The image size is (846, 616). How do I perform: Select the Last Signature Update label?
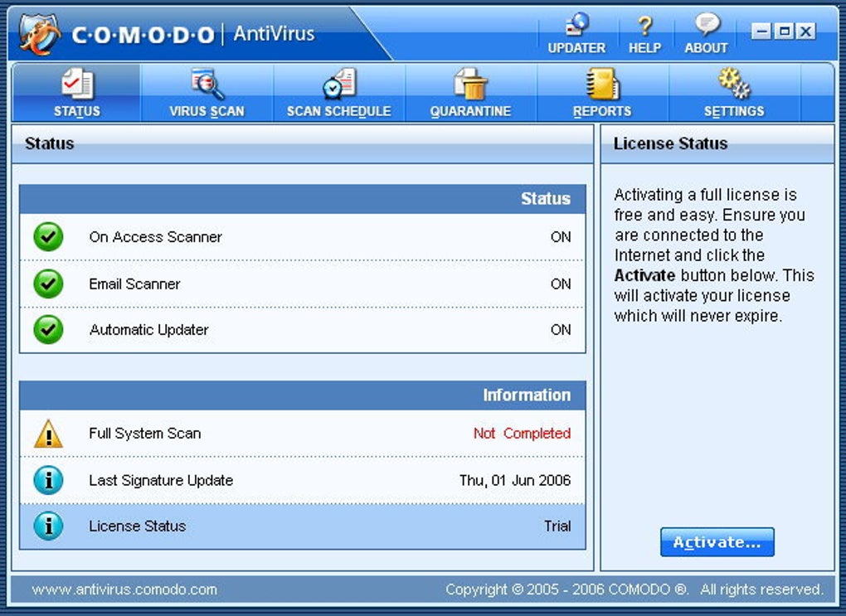point(161,480)
